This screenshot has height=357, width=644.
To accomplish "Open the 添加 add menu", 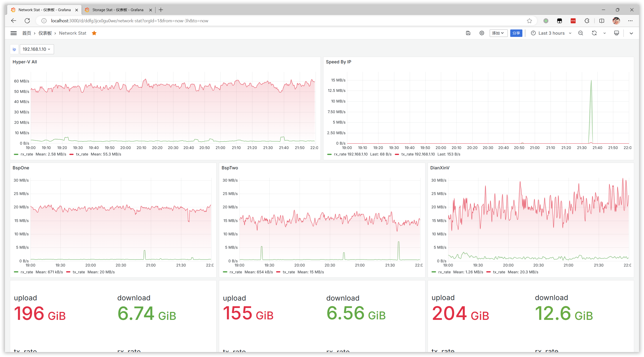I will click(498, 33).
